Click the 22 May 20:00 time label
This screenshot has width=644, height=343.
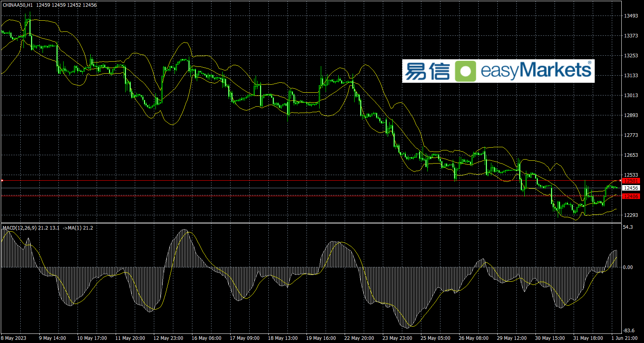point(359,338)
